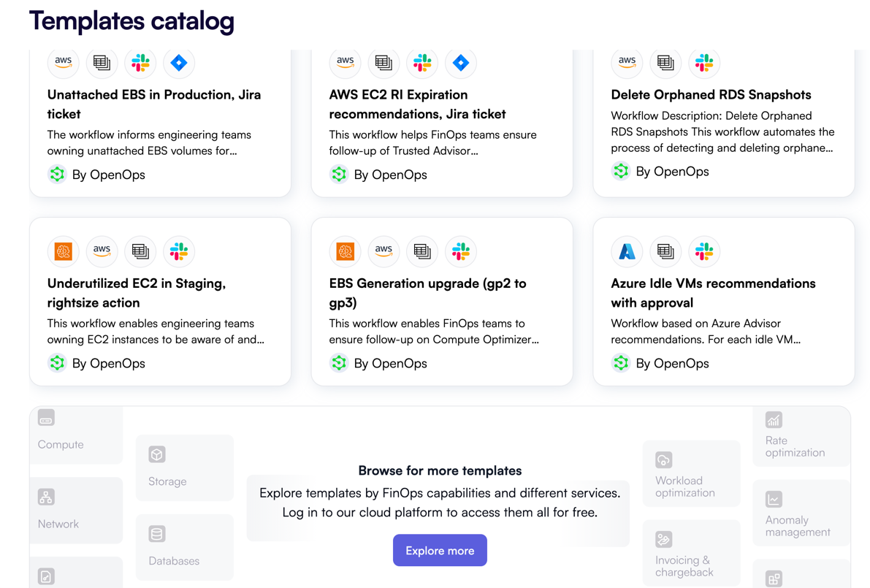Open Unattached EBS in Production template title

coord(154,104)
